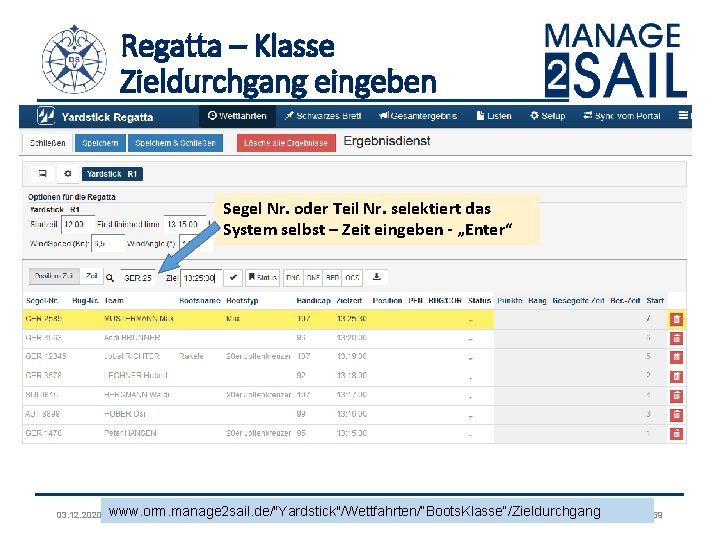Open the hamburger menu in the navbar
This screenshot has width=720, height=540.
683,115
